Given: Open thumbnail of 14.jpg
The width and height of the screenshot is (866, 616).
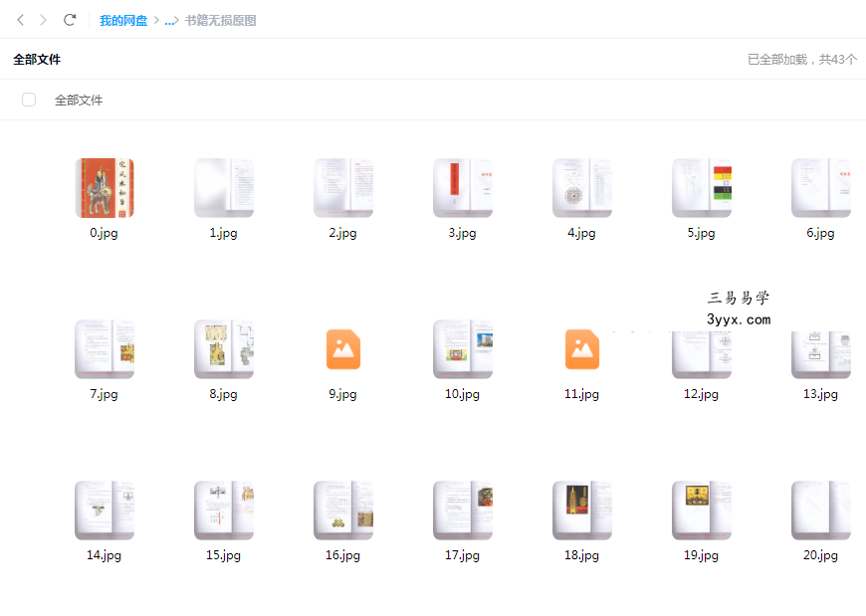Looking at the screenshot, I should point(105,511).
